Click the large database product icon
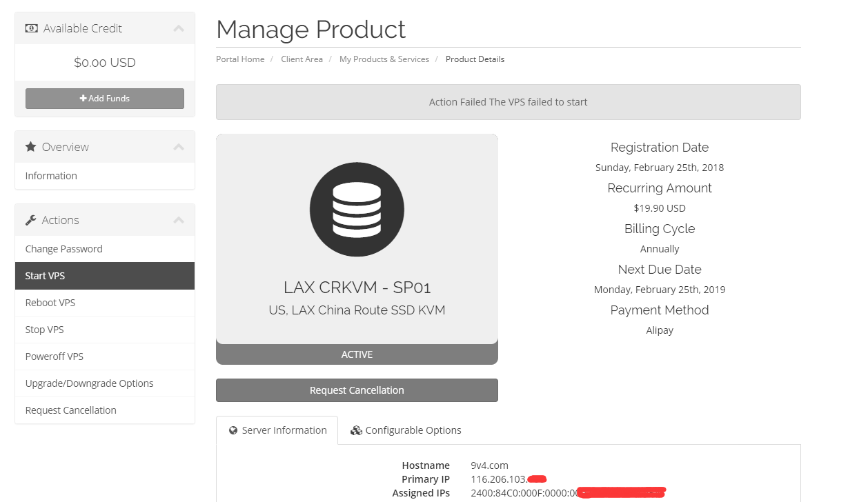The height and width of the screenshot is (502, 868). 357,210
